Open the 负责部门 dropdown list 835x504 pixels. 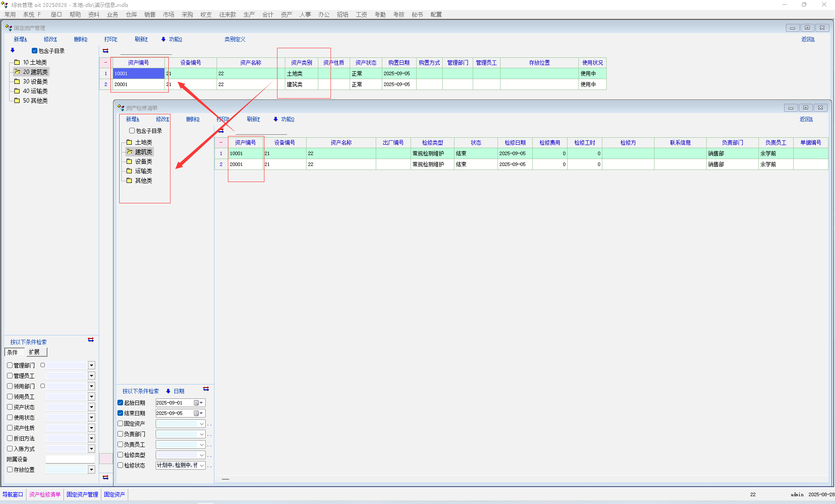(x=202, y=434)
